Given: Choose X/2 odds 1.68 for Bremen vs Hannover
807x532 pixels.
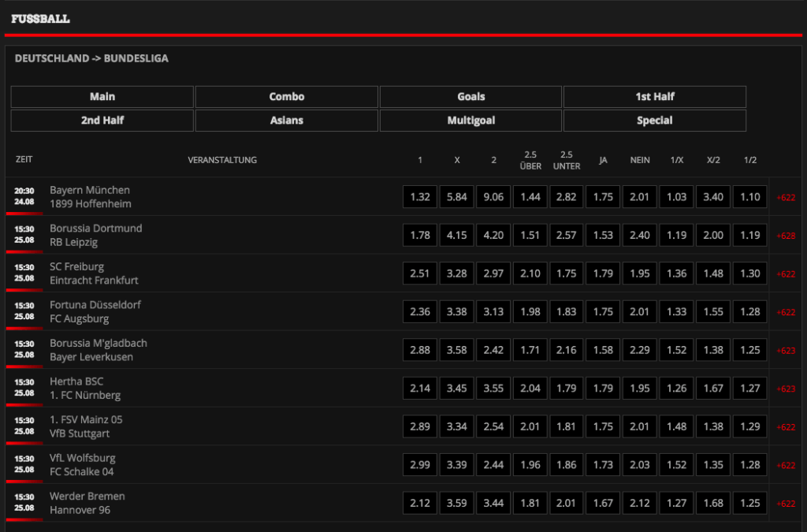Looking at the screenshot, I should pos(713,503).
